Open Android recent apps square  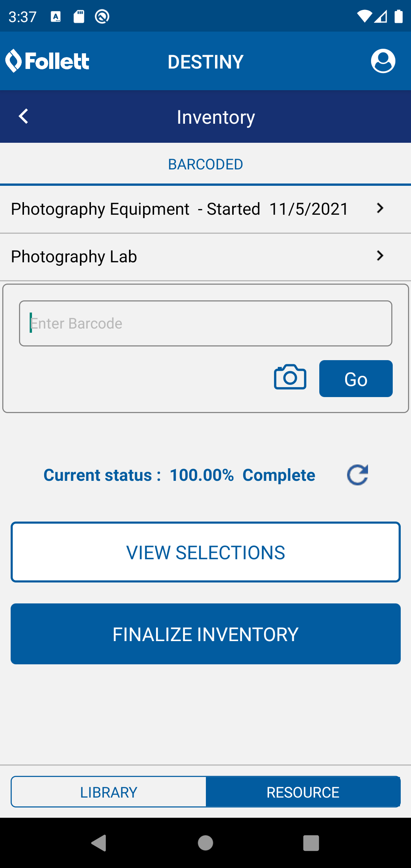point(311,843)
